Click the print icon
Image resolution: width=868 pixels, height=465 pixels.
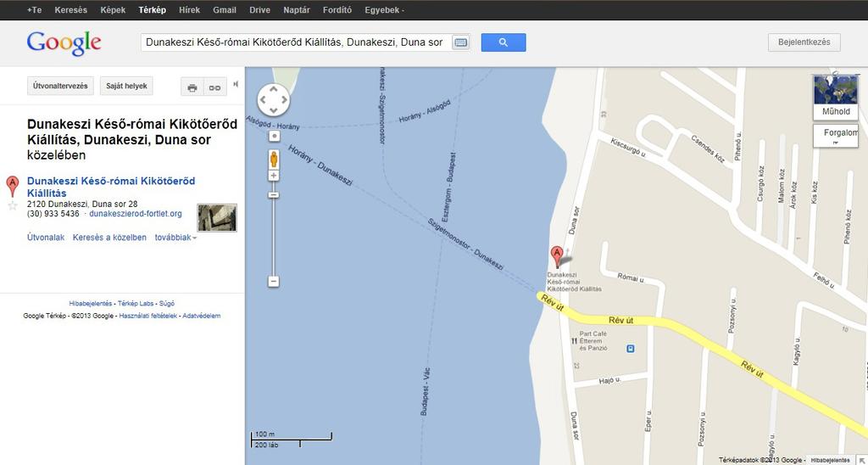tap(192, 87)
